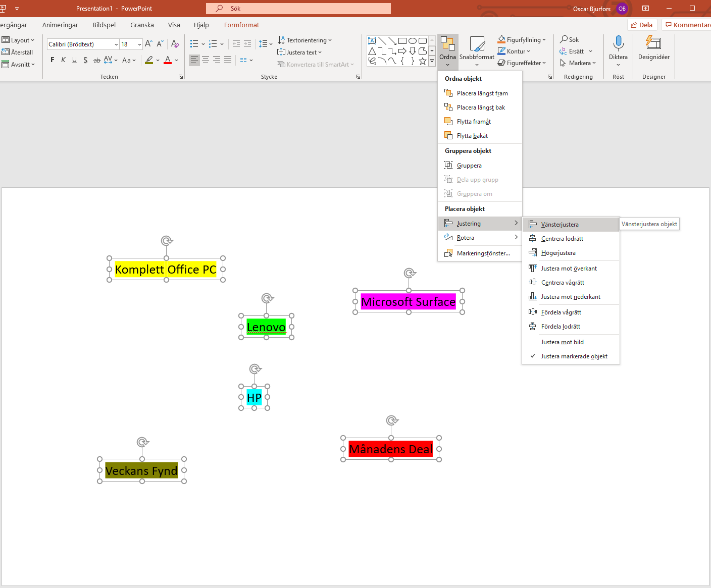Click the Sök search box in title bar
Screen dimensions: 711x588
[x=298, y=9]
